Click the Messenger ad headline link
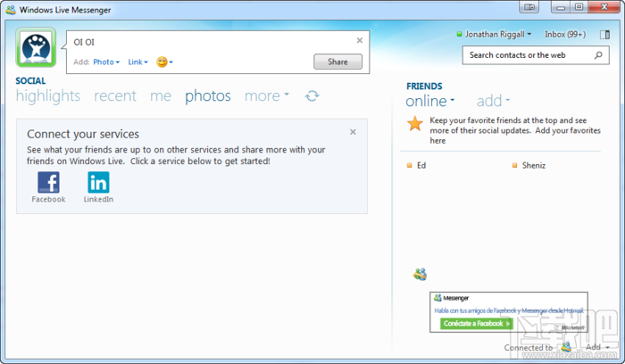The width and height of the screenshot is (625, 364). click(x=509, y=310)
